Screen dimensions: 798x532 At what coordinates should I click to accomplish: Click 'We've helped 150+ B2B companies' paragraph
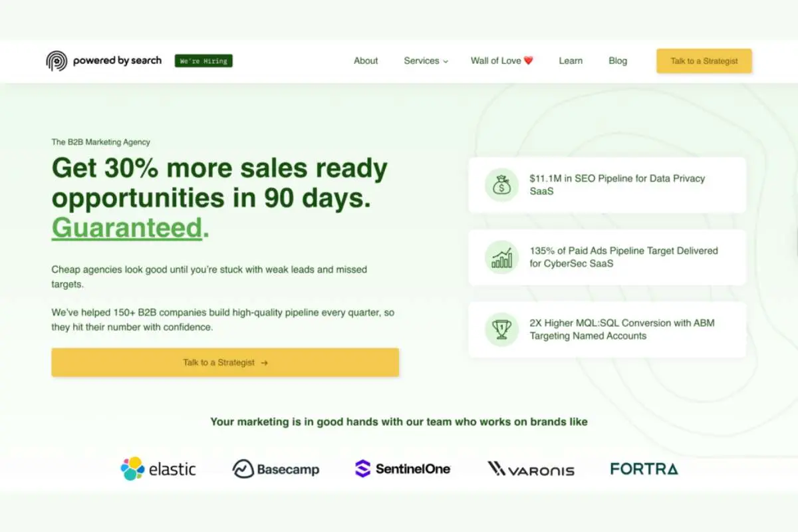tap(223, 319)
